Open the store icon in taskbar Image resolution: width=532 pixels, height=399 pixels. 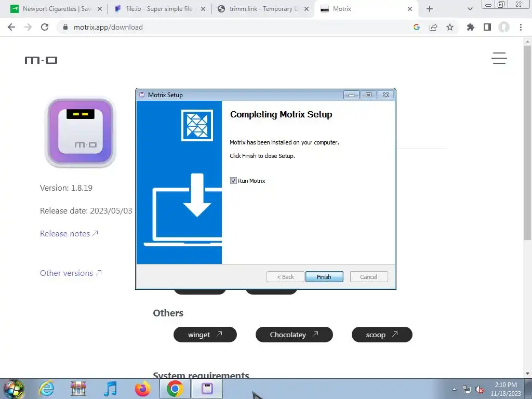(x=78, y=389)
